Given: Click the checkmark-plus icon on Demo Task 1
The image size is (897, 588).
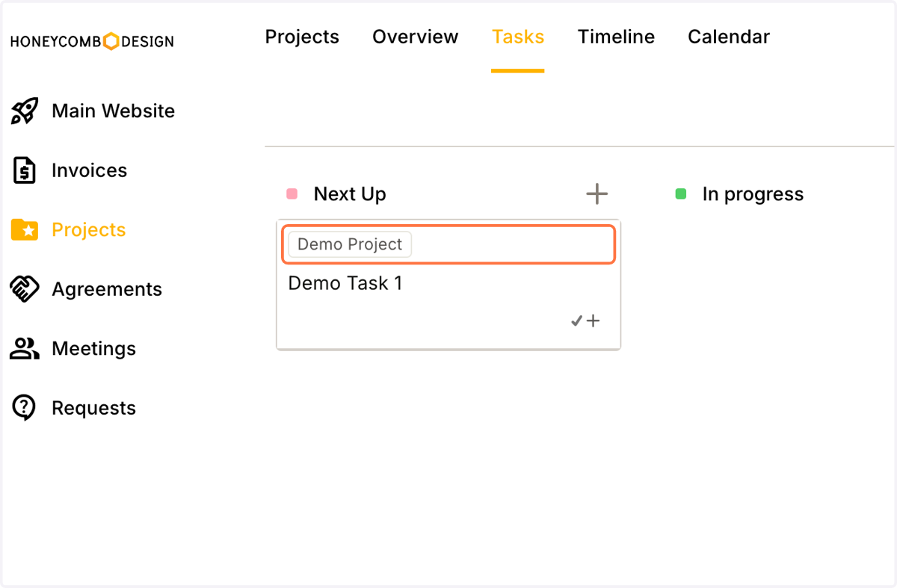Looking at the screenshot, I should tap(585, 321).
